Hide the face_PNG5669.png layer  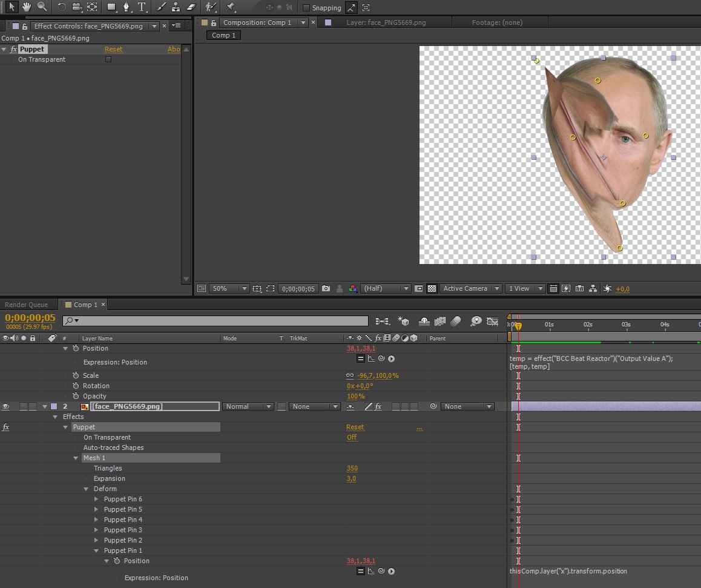pyautogui.click(x=6, y=406)
